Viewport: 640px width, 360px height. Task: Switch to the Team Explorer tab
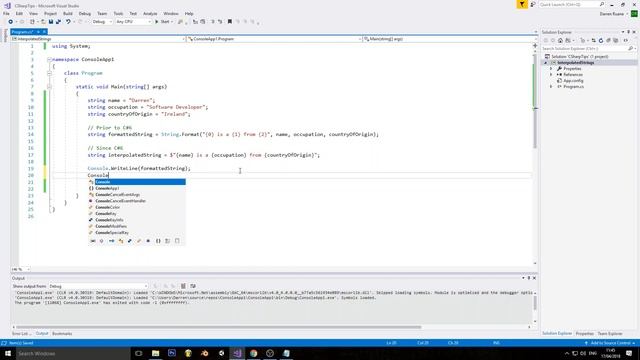point(610,333)
